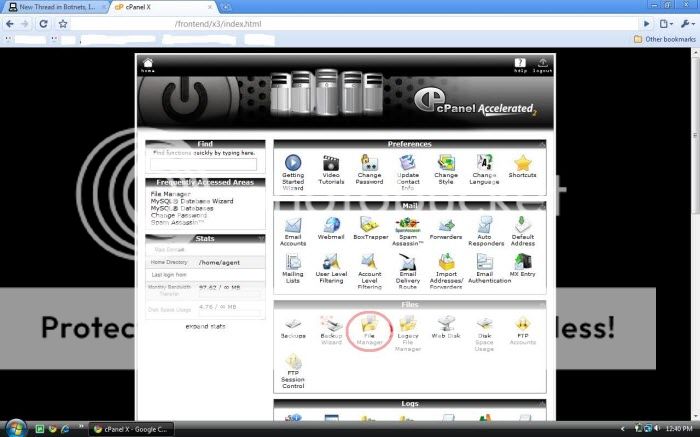Open the MySQL Database Wizard link
The image size is (700, 437).
[x=191, y=201]
